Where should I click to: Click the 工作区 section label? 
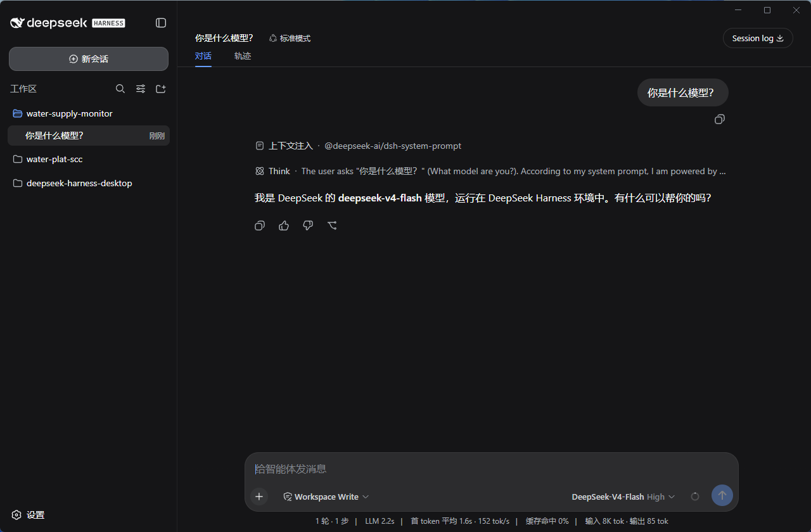click(23, 89)
